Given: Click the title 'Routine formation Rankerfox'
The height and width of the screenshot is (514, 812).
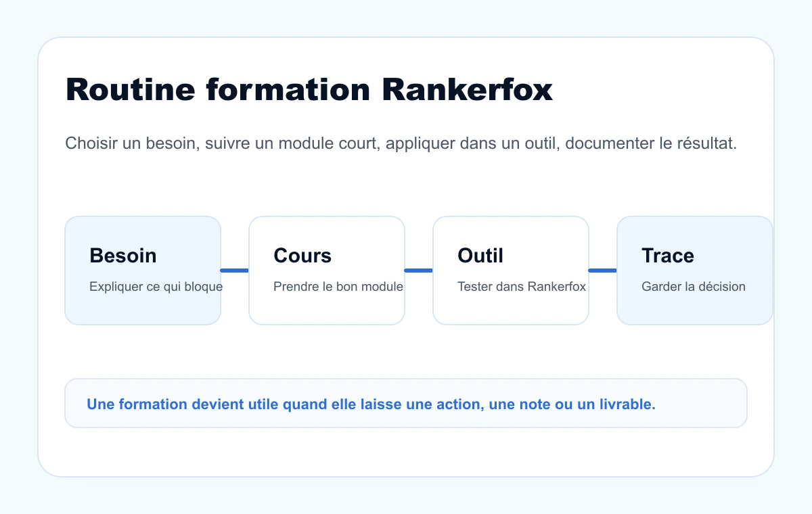Looking at the screenshot, I should click(x=309, y=89).
